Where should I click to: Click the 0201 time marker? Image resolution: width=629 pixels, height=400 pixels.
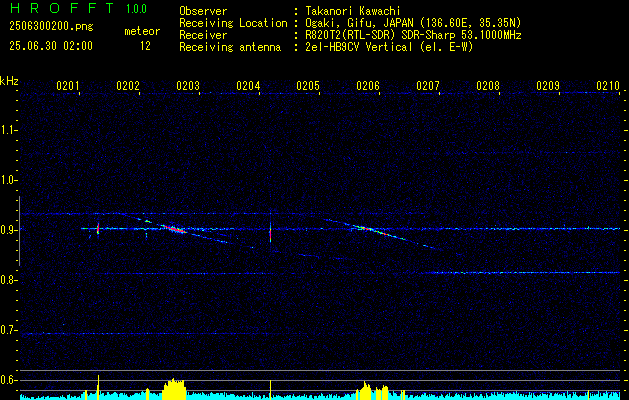[68, 86]
